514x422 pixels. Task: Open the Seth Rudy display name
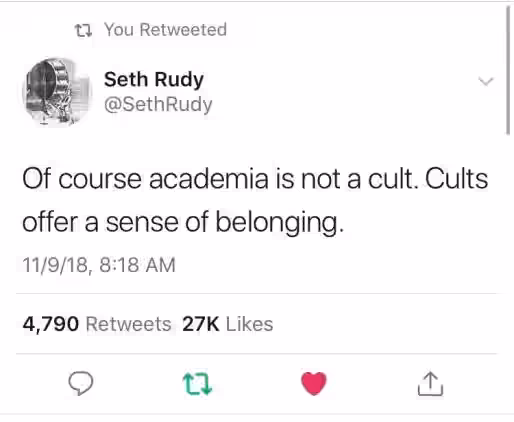pyautogui.click(x=154, y=79)
